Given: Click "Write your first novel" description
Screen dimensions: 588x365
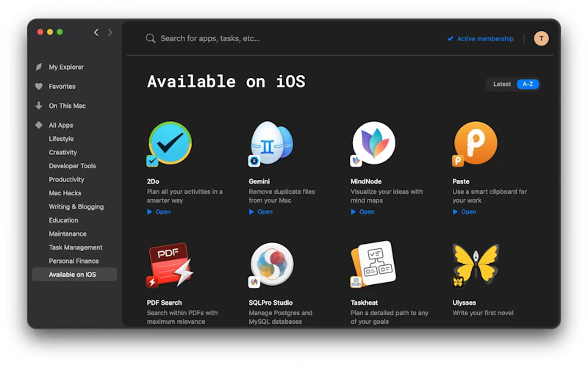Looking at the screenshot, I should [x=483, y=313].
